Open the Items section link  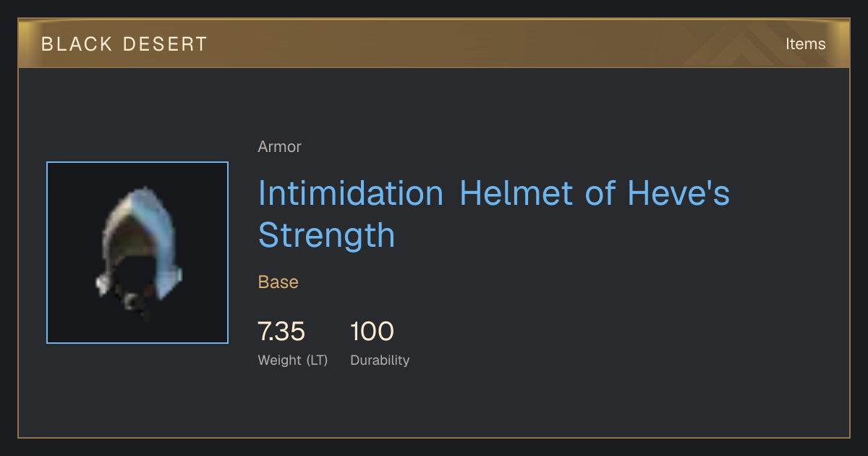(805, 44)
